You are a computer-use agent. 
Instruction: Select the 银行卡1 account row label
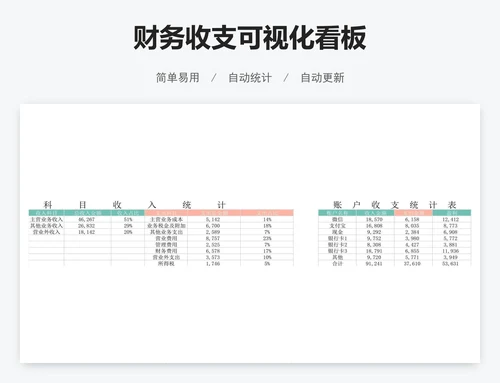(x=337, y=238)
